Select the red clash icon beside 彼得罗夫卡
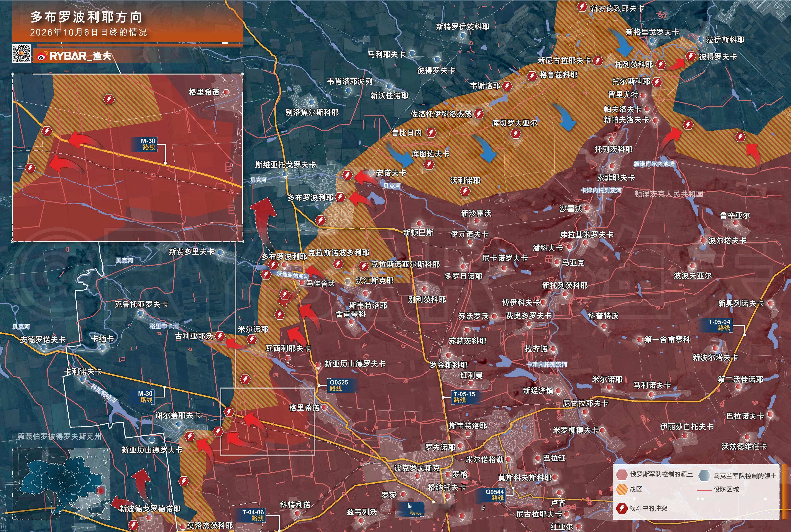The width and height of the screenshot is (791, 532). [691, 56]
